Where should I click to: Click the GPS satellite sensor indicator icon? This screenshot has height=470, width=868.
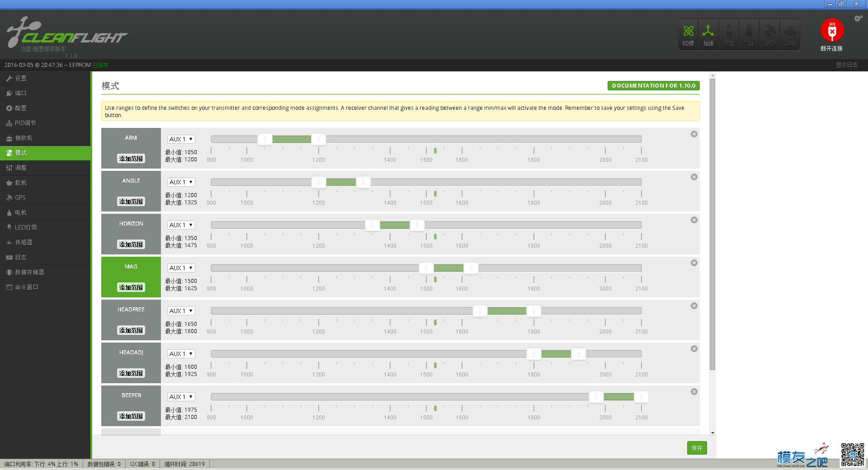[x=769, y=34]
